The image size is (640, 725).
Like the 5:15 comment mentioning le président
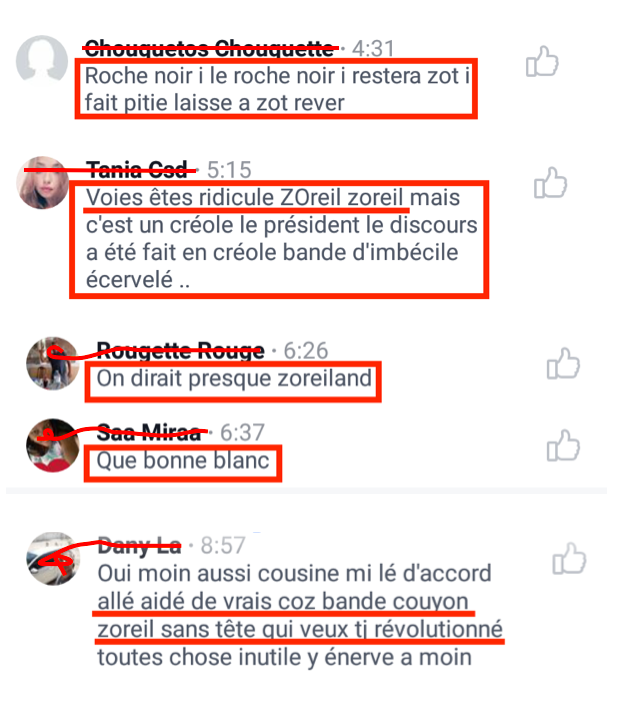tap(550, 183)
